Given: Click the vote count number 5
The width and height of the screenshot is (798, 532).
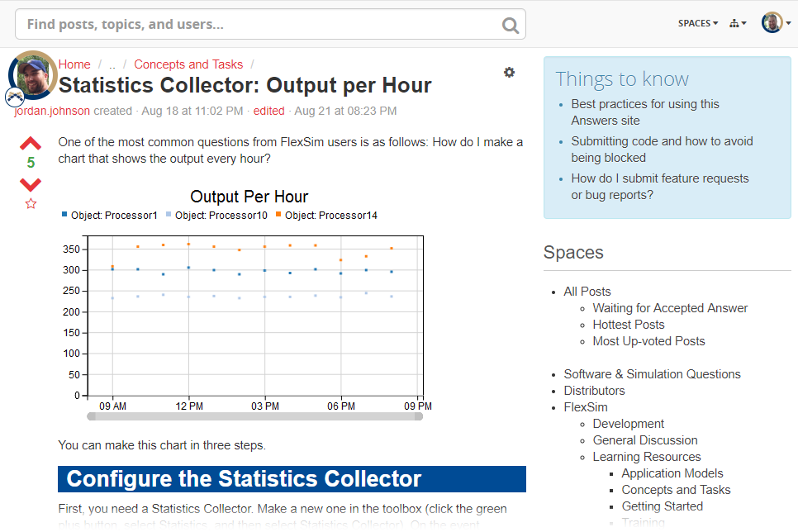Looking at the screenshot, I should tap(31, 163).
